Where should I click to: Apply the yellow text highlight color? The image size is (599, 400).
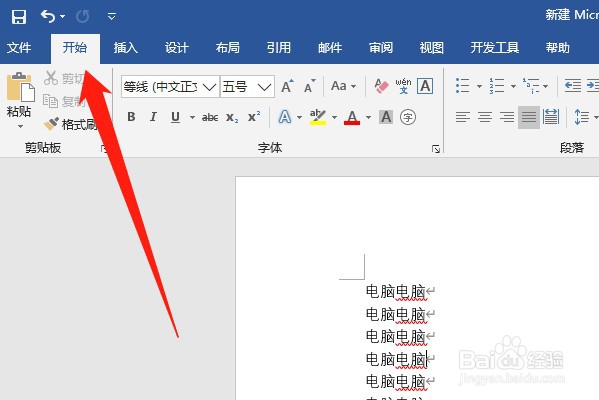pyautogui.click(x=318, y=117)
